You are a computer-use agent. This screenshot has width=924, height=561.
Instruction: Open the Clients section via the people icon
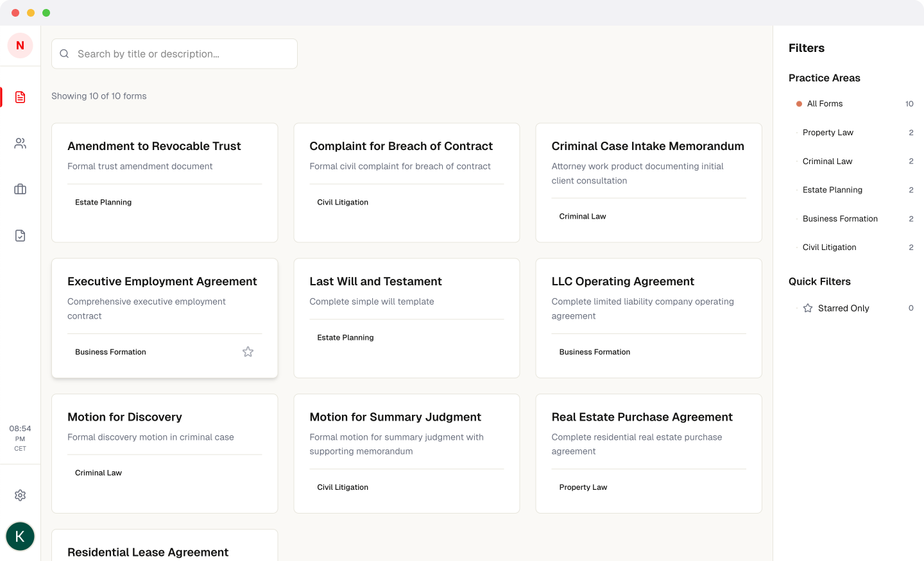click(20, 143)
